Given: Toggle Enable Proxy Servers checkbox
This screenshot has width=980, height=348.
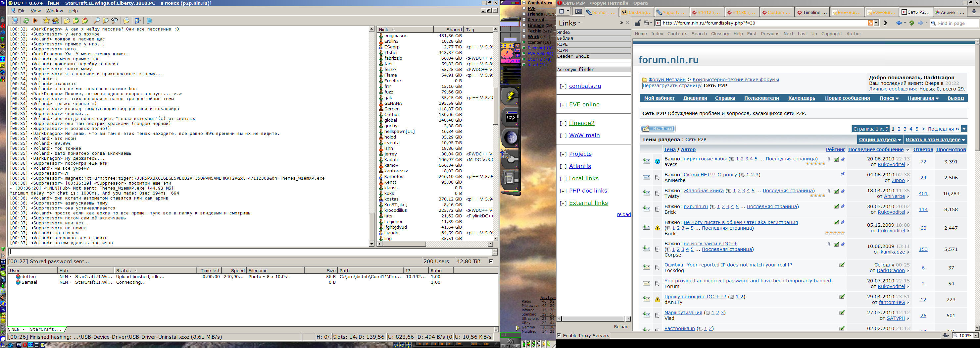Looking at the screenshot, I should (559, 335).
